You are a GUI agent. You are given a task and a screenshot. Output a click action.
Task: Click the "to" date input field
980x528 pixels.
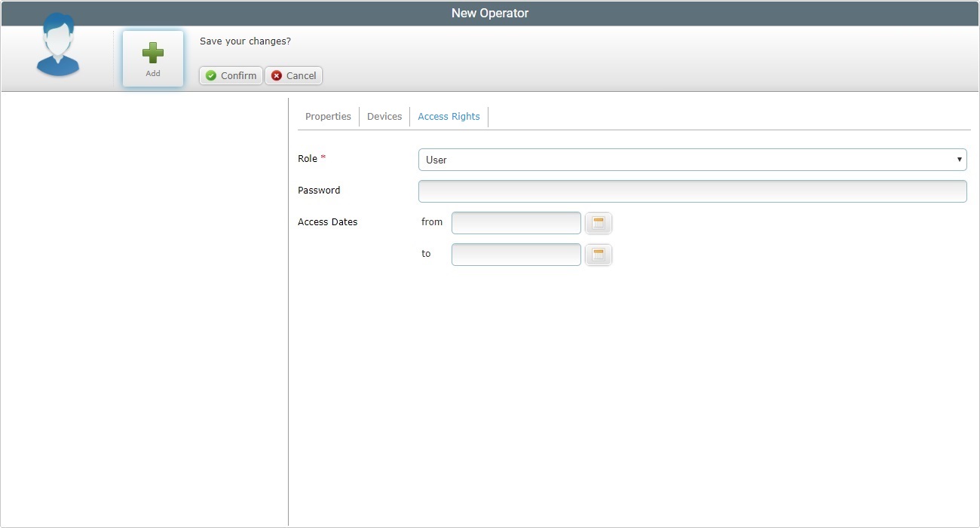click(516, 254)
